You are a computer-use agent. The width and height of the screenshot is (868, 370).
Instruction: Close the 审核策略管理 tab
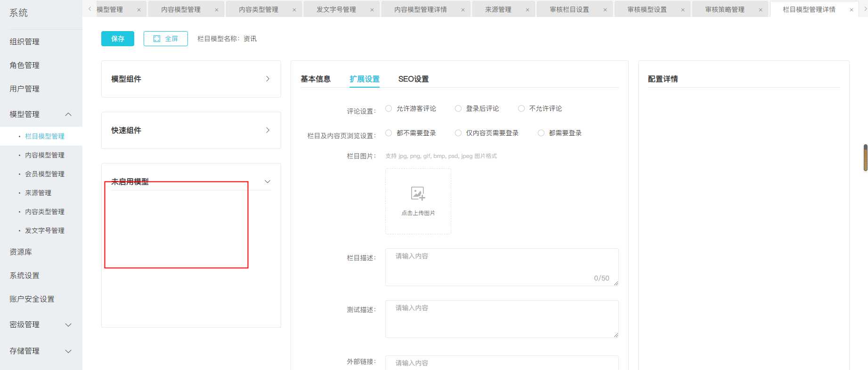[x=761, y=10]
